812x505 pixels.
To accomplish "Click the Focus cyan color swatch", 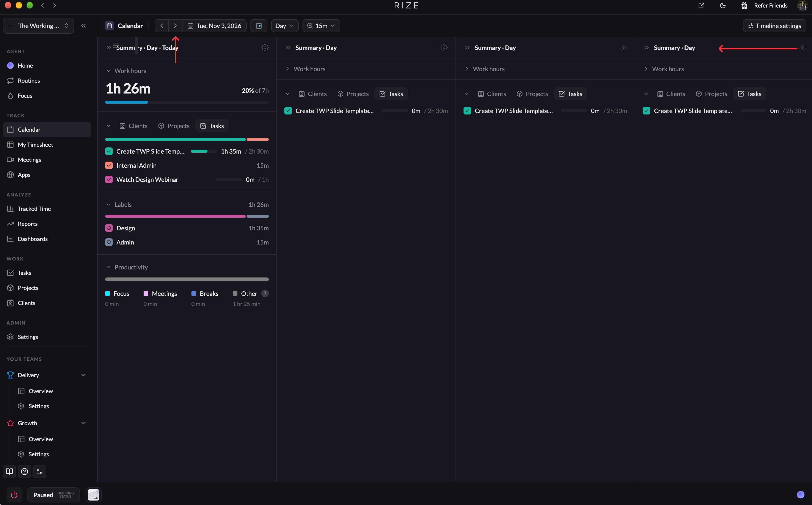I will click(108, 293).
